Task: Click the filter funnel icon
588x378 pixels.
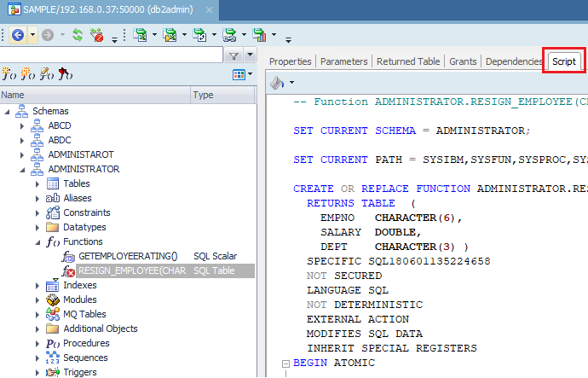Action: point(234,55)
